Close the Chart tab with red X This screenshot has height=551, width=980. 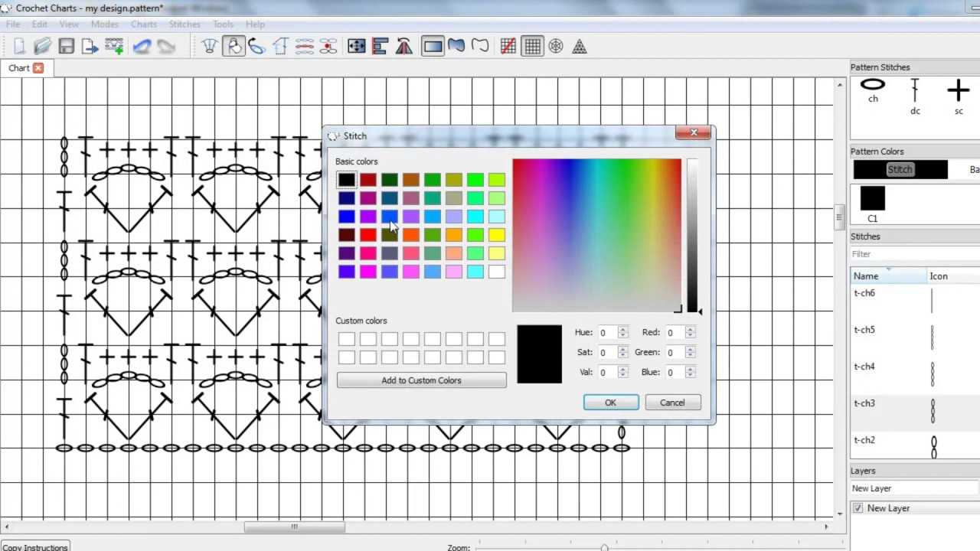tap(38, 68)
